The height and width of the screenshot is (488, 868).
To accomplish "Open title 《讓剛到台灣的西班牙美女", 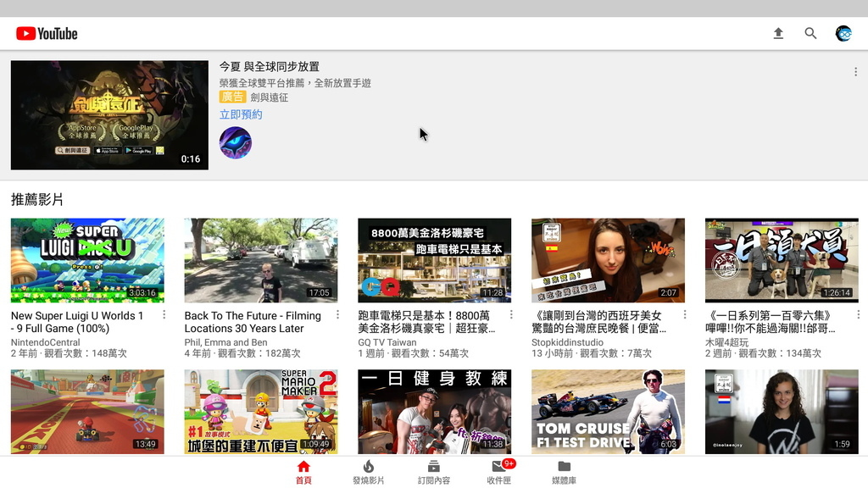I will coord(599,322).
